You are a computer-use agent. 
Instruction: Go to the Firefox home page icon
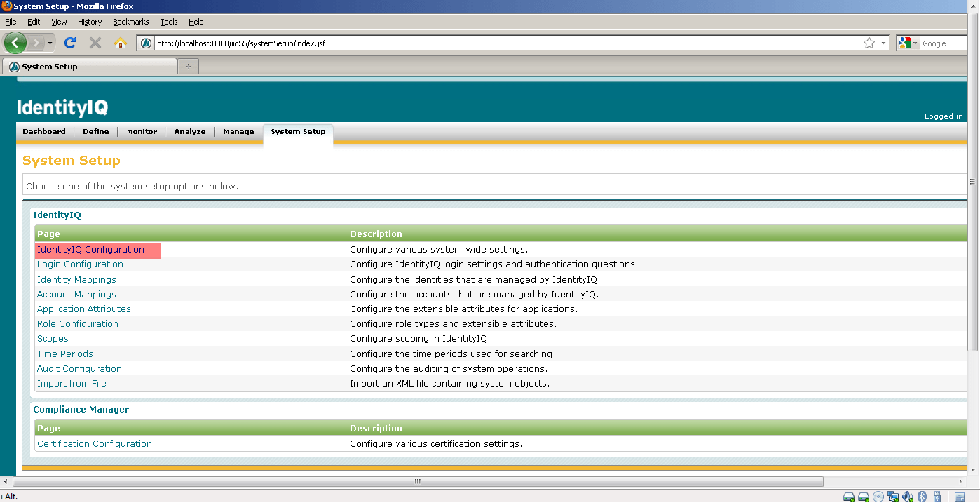(x=120, y=43)
